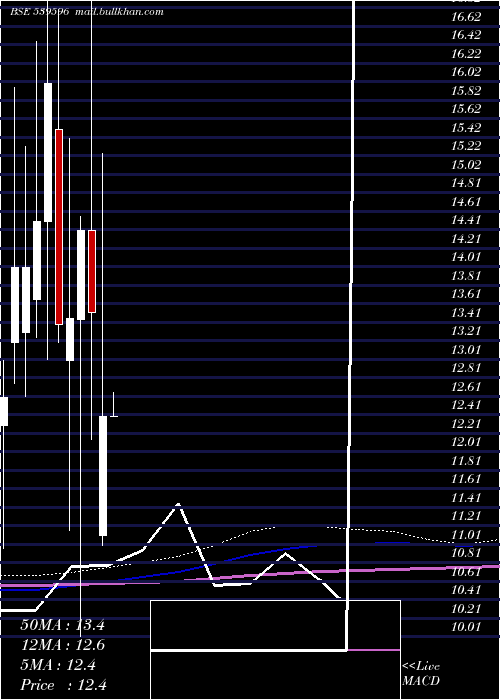Click the 11.61 price axis label

(467, 479)
